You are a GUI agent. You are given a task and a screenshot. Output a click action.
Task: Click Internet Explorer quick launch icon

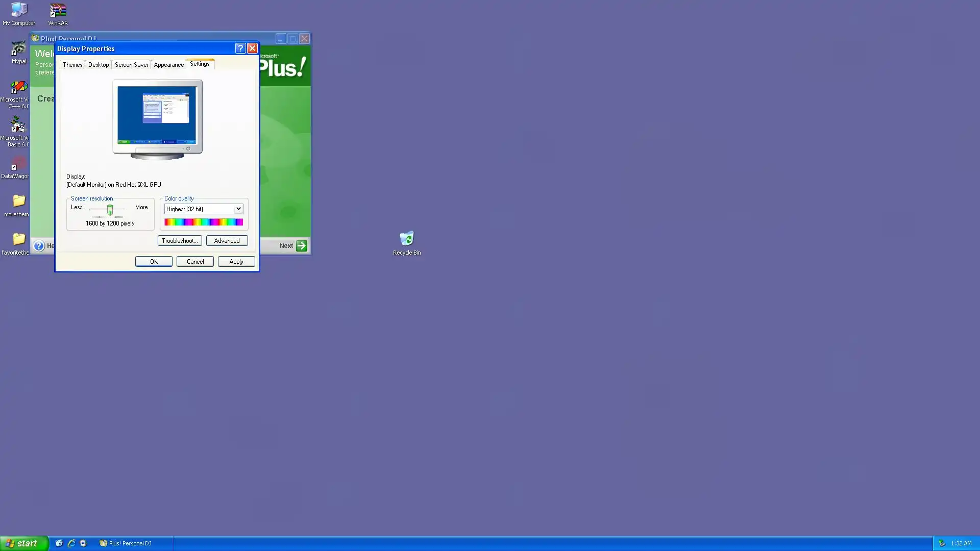click(x=71, y=543)
